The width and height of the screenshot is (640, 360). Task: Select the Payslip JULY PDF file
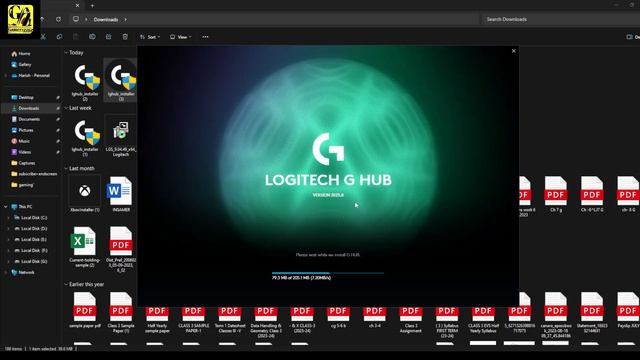click(628, 311)
